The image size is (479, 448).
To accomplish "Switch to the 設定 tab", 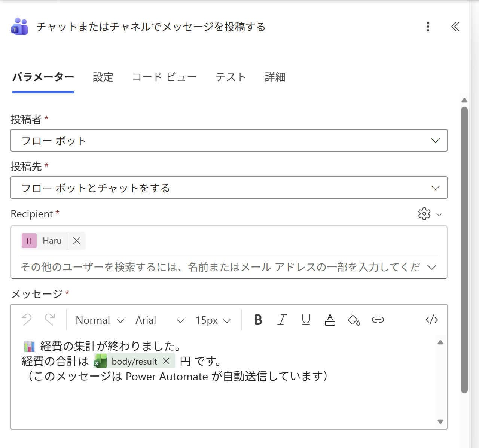I will 103,77.
